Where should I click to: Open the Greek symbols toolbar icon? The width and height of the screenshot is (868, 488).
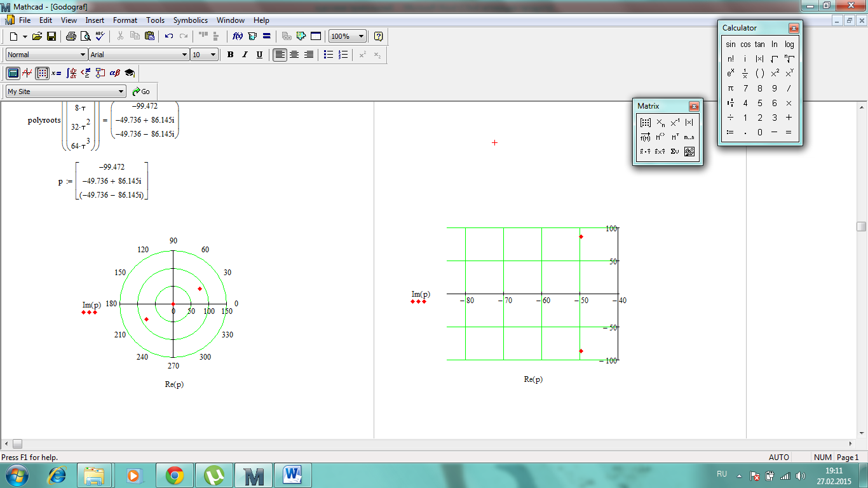click(114, 73)
